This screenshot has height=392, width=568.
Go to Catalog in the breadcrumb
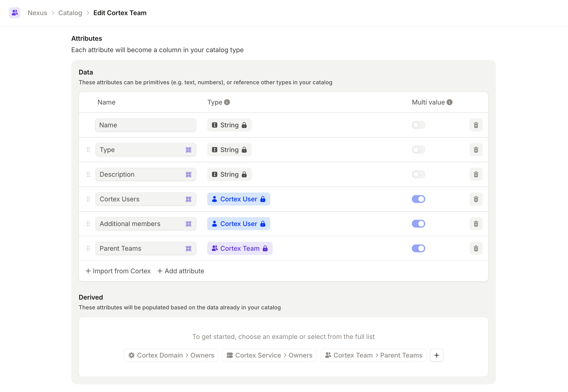tap(70, 13)
